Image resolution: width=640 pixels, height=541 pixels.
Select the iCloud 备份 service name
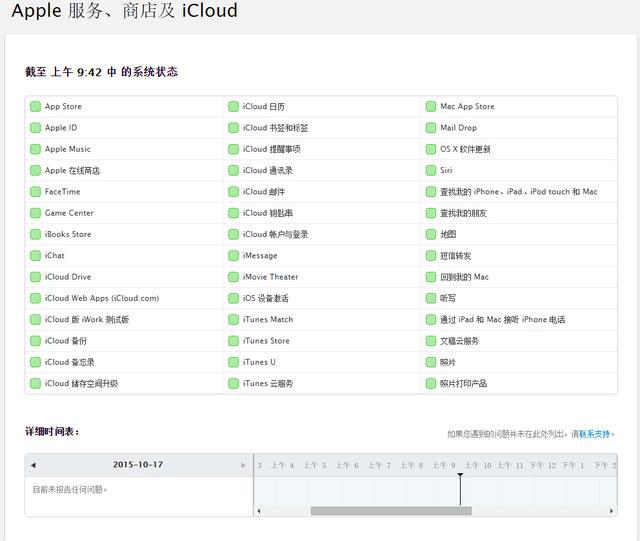coord(66,341)
